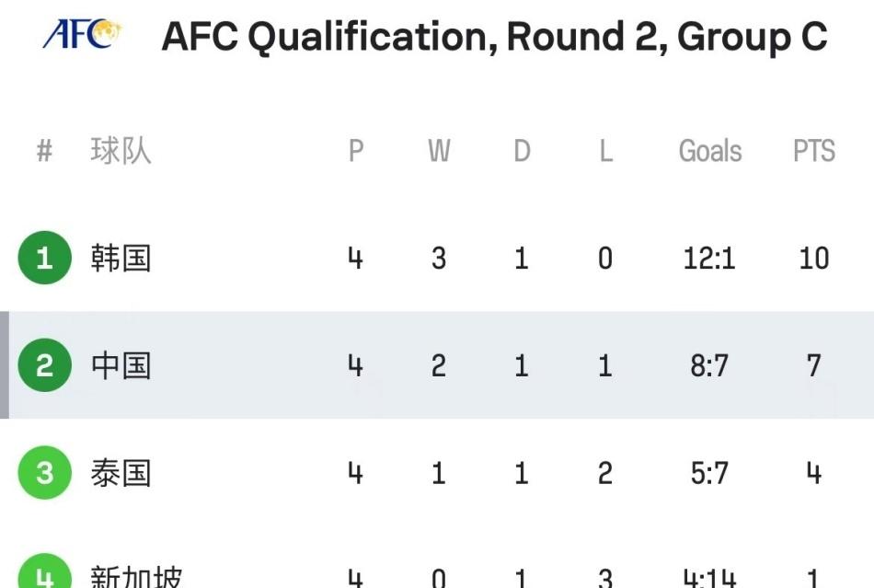
Task: Select the rank 1 green badge
Action: (44, 258)
